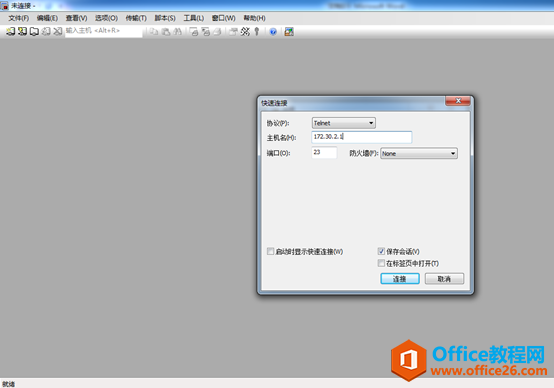
Task: Click the 输入主机 <Alt+R> toolbar field
Action: coord(104,31)
